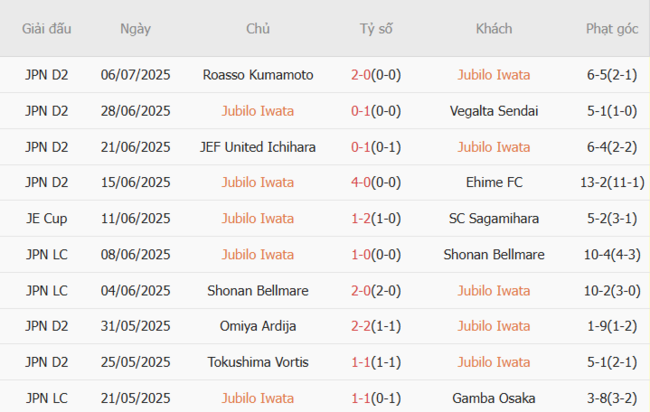Click JE Cup league label
Viewport: 650px width, 412px height.
(x=47, y=219)
